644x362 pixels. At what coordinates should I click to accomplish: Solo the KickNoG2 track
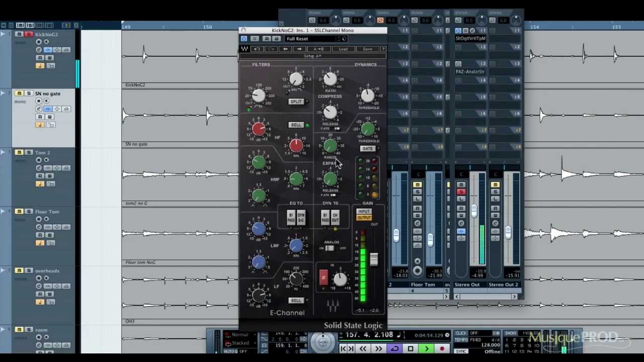coord(29,34)
